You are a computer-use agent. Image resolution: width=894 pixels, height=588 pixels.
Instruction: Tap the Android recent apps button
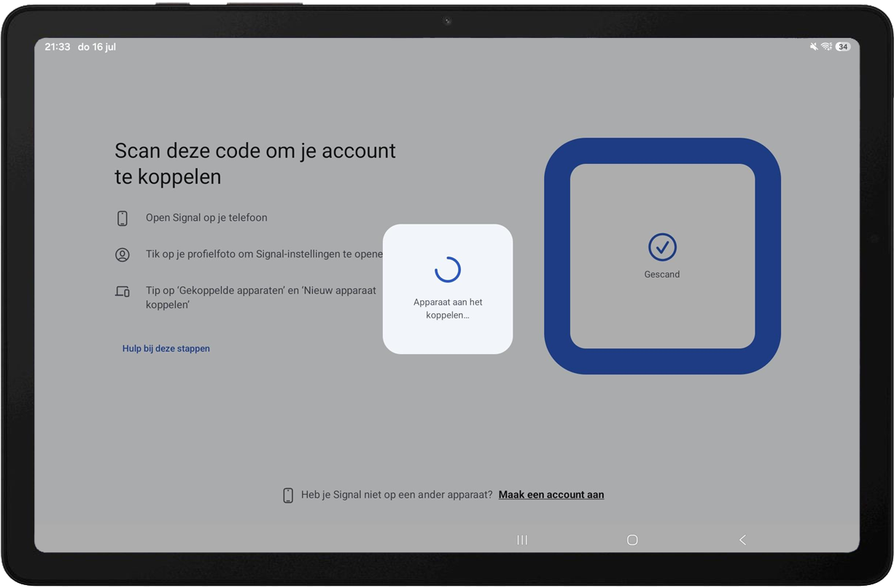(x=522, y=540)
